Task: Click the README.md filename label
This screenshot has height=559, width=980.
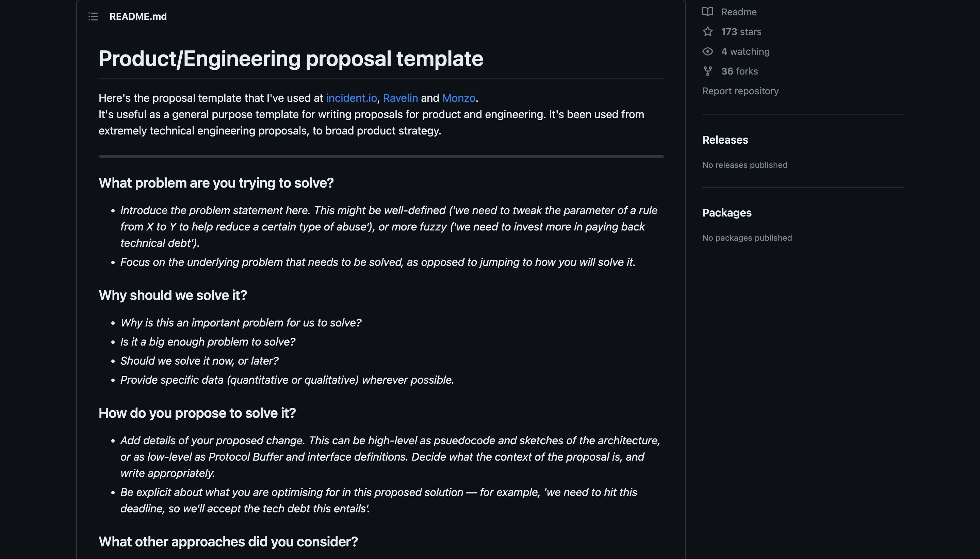Action: coord(138,16)
